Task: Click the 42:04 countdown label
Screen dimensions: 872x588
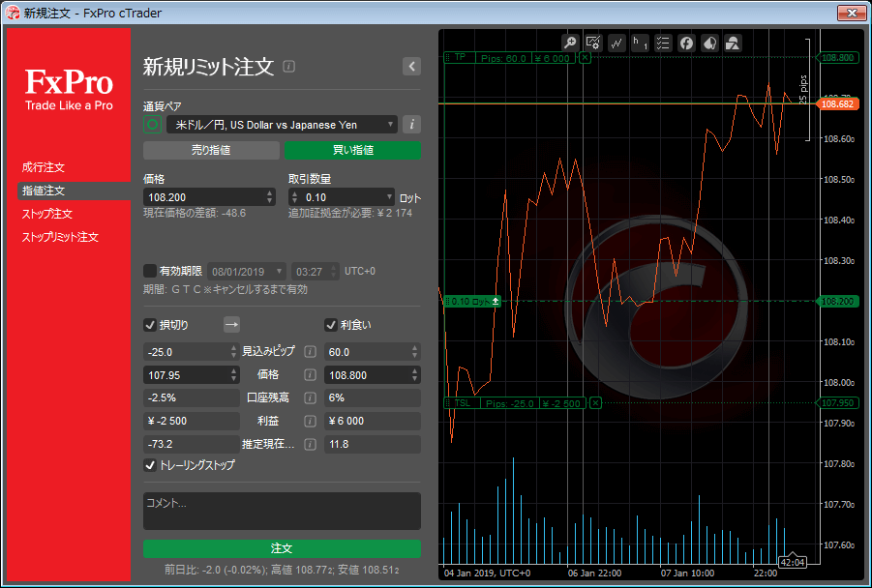Action: (x=793, y=562)
